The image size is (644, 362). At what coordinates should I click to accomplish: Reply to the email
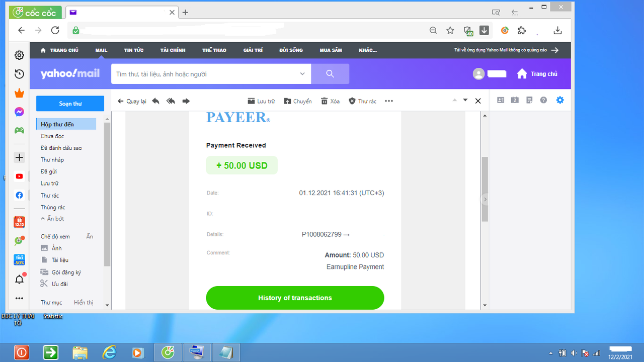coord(155,101)
